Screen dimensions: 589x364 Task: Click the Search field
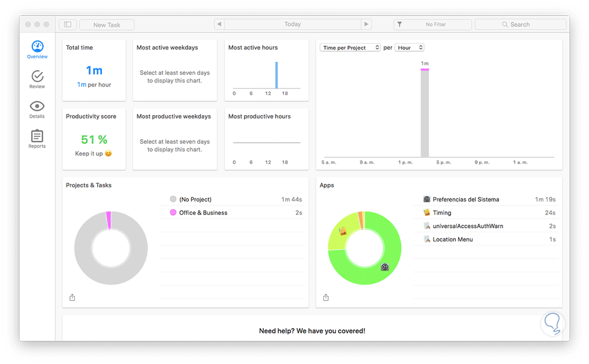520,24
